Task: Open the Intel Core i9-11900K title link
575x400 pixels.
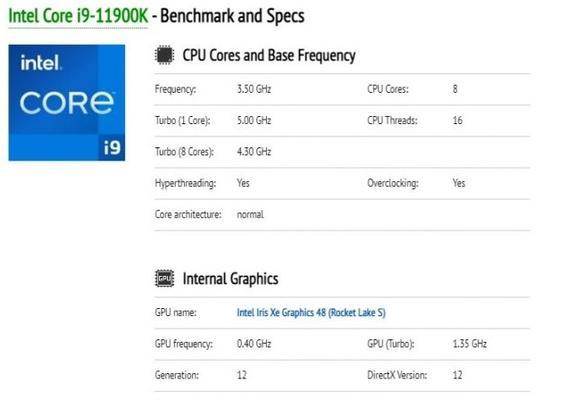Action: (78, 16)
